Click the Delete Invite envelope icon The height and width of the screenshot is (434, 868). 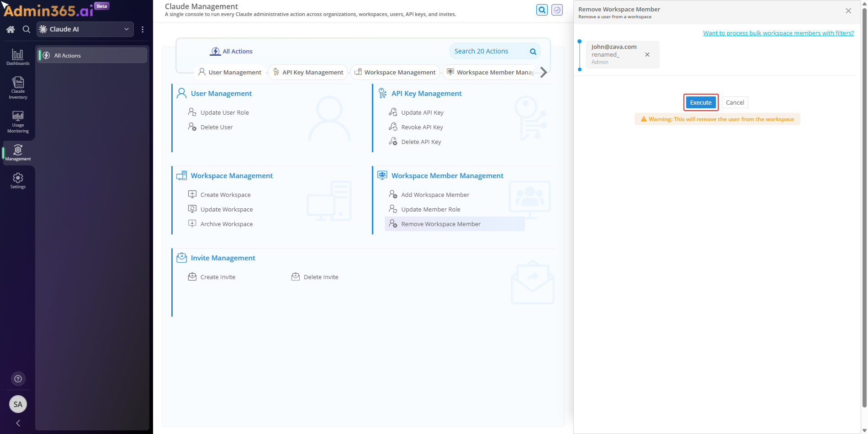296,276
